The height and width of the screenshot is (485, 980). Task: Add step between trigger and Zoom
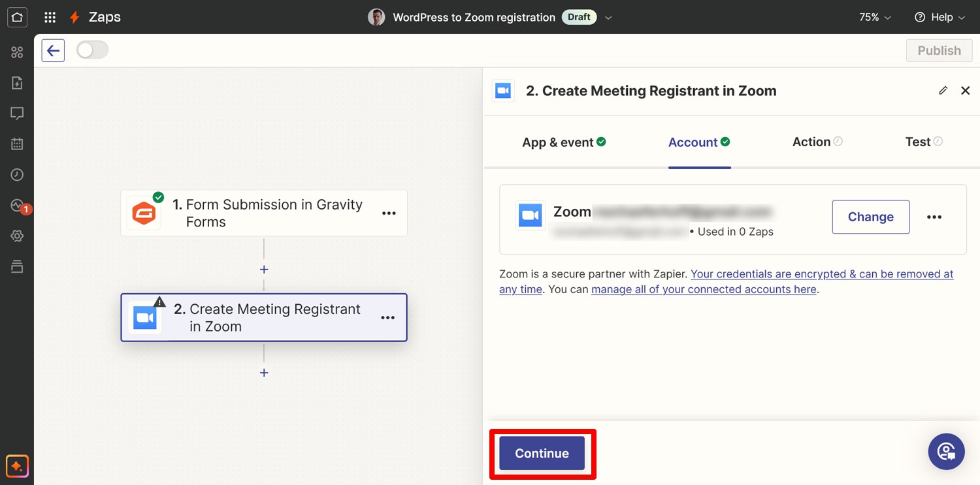[x=264, y=270]
